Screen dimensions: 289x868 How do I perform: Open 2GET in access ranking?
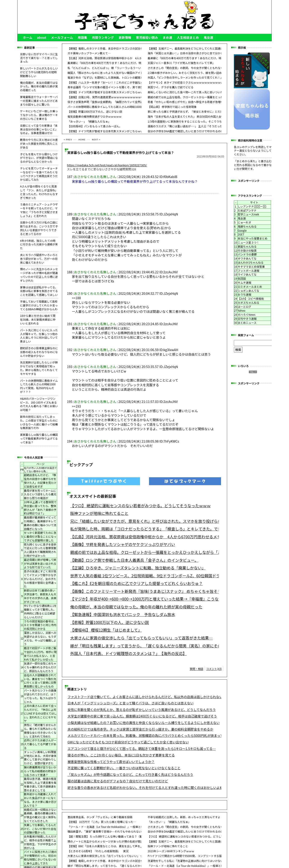point(241,235)
